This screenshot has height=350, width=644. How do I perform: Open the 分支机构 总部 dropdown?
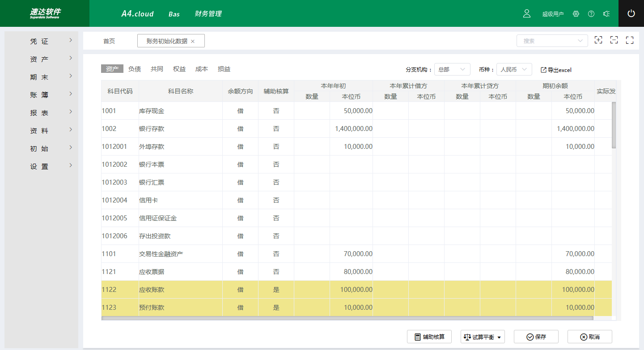[x=452, y=70]
